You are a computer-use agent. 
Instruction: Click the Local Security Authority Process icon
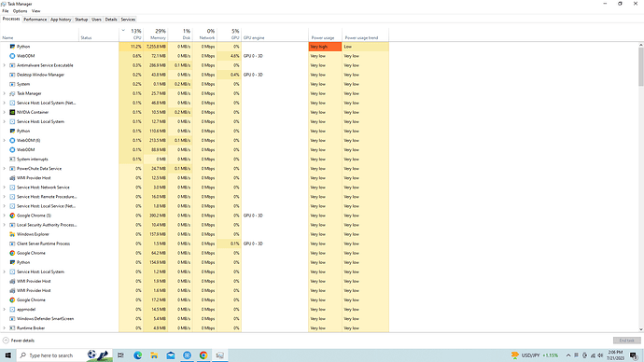coord(12,225)
